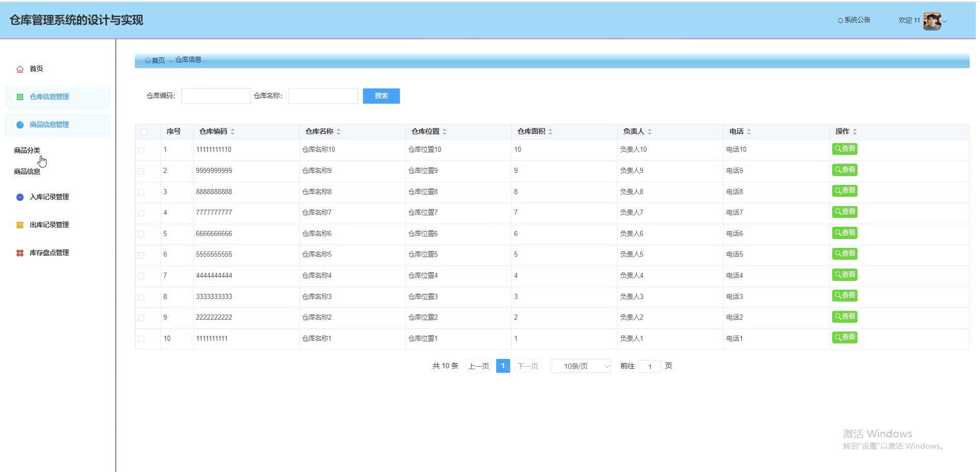Open the 10条/页 page size dropdown

pos(580,366)
